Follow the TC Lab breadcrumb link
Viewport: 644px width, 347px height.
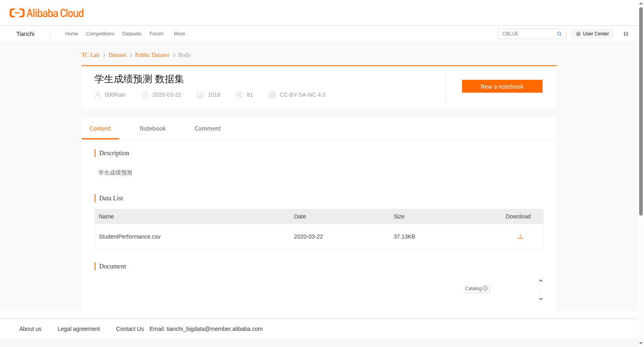[x=90, y=55]
